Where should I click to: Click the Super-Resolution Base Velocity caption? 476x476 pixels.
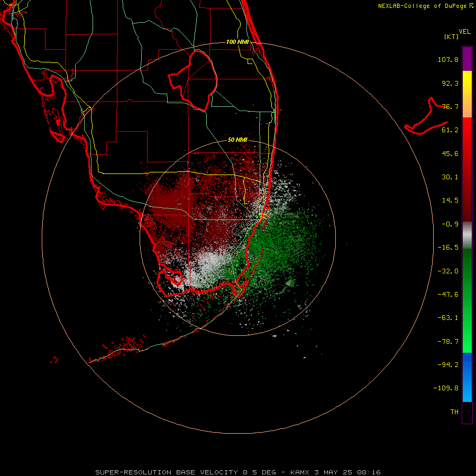pos(237,472)
